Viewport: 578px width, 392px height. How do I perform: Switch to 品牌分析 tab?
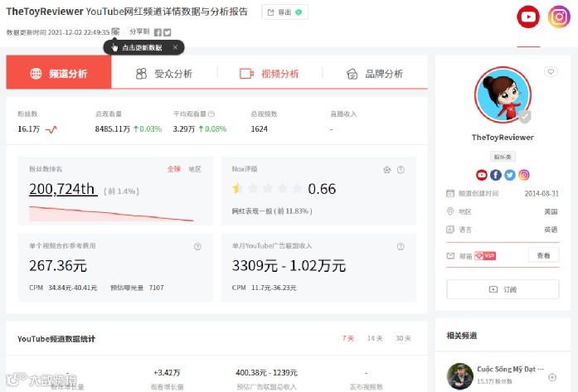pos(375,74)
